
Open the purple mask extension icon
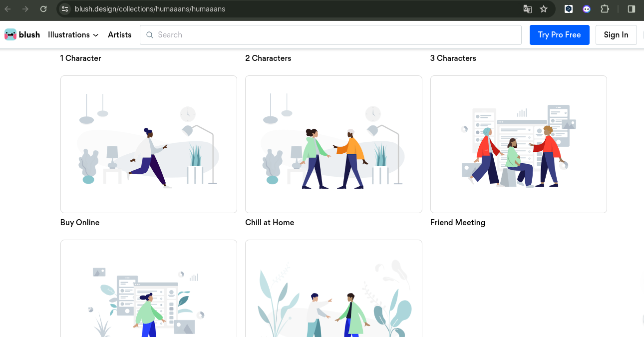[587, 9]
